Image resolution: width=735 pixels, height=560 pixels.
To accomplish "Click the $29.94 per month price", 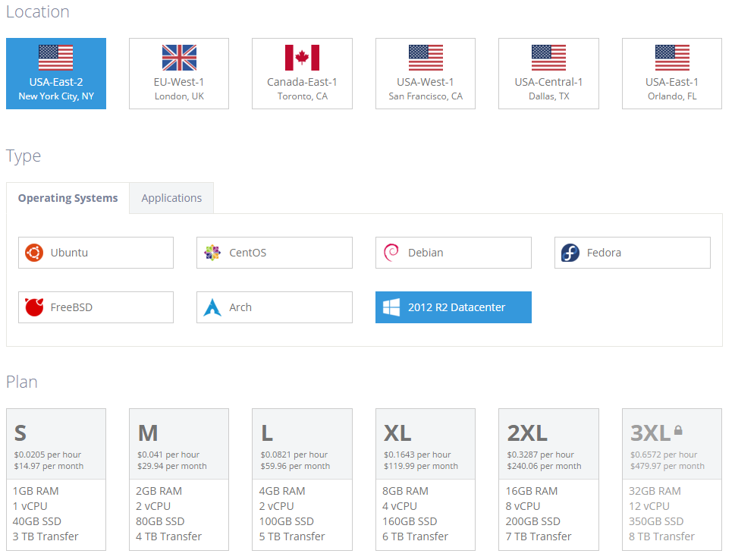I will coord(172,466).
